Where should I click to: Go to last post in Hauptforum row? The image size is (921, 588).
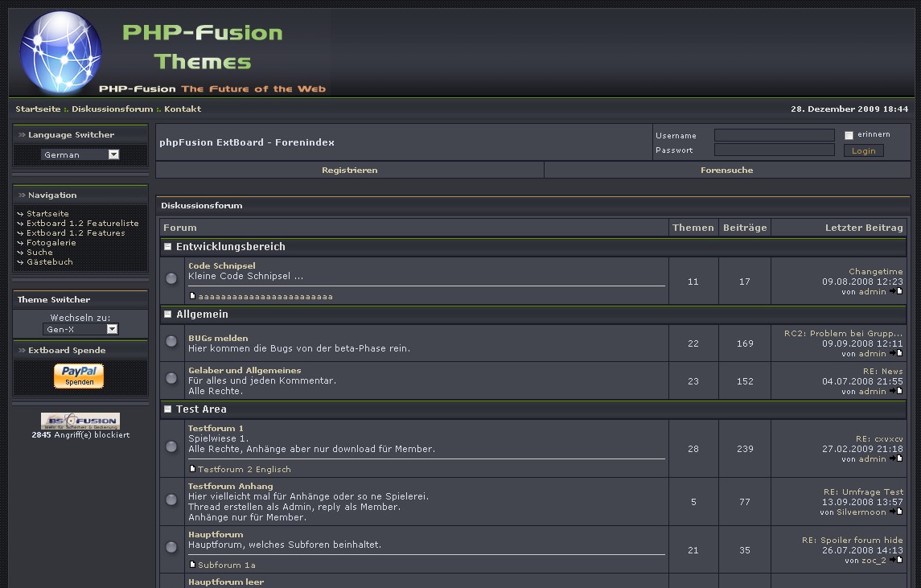click(896, 560)
